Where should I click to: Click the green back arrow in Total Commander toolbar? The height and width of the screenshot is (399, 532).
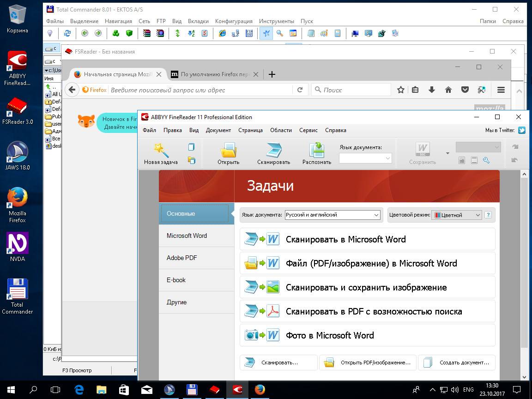pyautogui.click(x=85, y=33)
